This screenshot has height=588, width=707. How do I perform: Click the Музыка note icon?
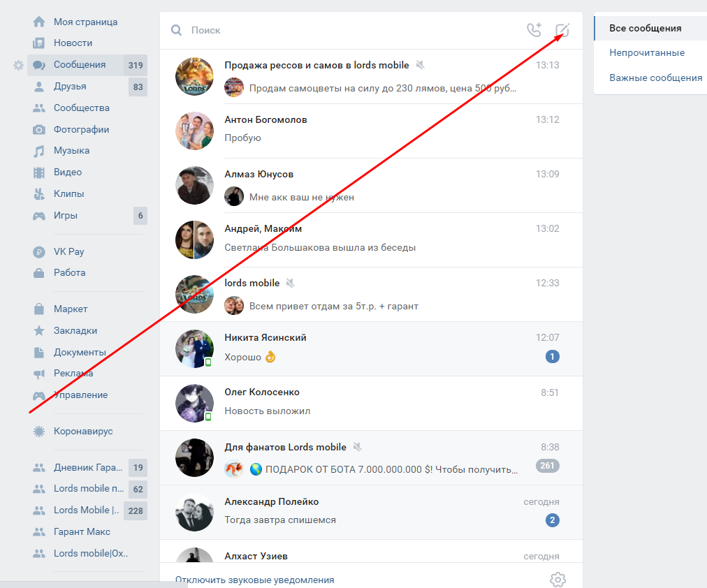tap(39, 151)
